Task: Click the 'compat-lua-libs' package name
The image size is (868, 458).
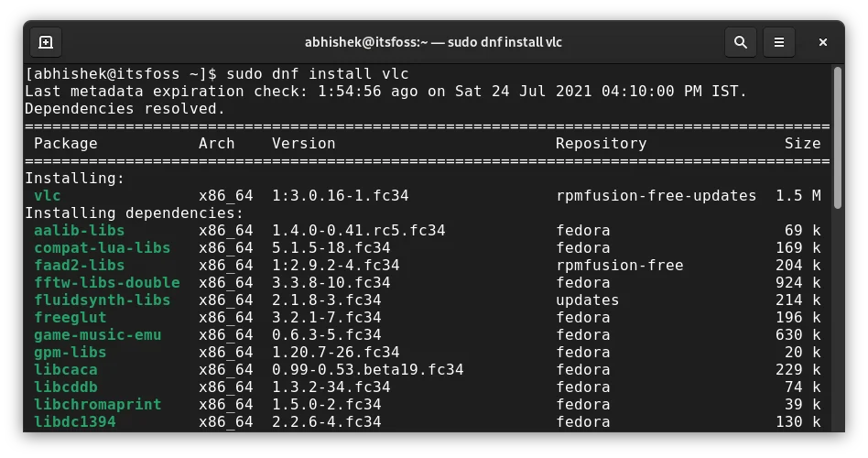Action: [102, 247]
